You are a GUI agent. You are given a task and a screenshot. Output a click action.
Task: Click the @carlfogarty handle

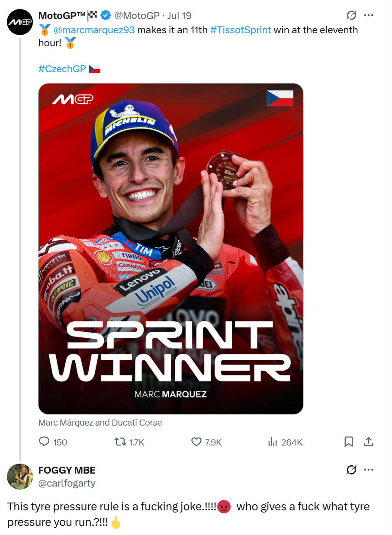[x=67, y=483]
